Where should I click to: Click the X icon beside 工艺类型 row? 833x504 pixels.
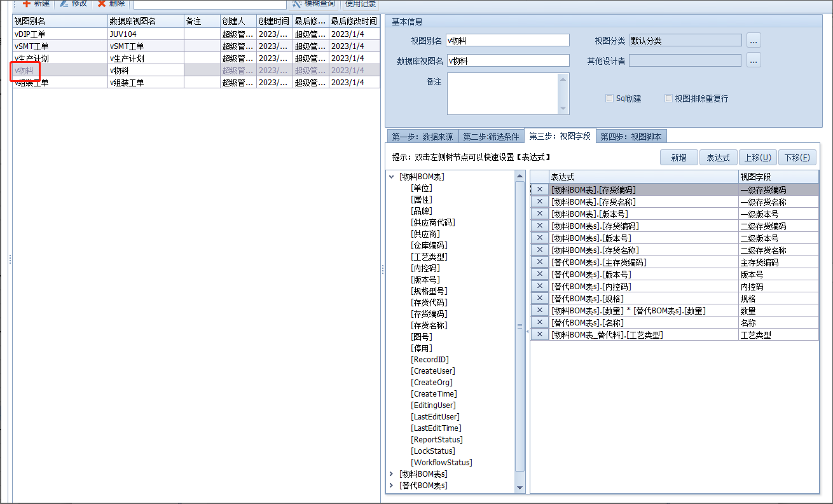[x=540, y=334]
